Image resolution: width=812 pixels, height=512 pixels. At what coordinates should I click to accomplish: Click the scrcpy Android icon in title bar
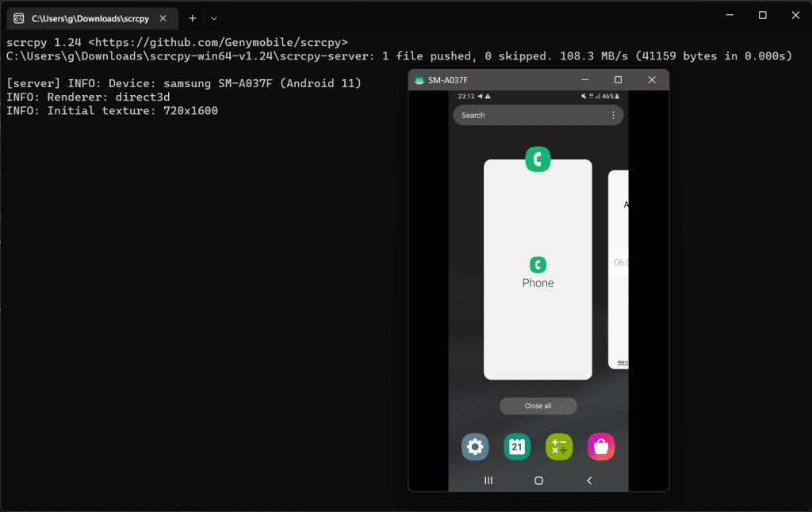[419, 80]
